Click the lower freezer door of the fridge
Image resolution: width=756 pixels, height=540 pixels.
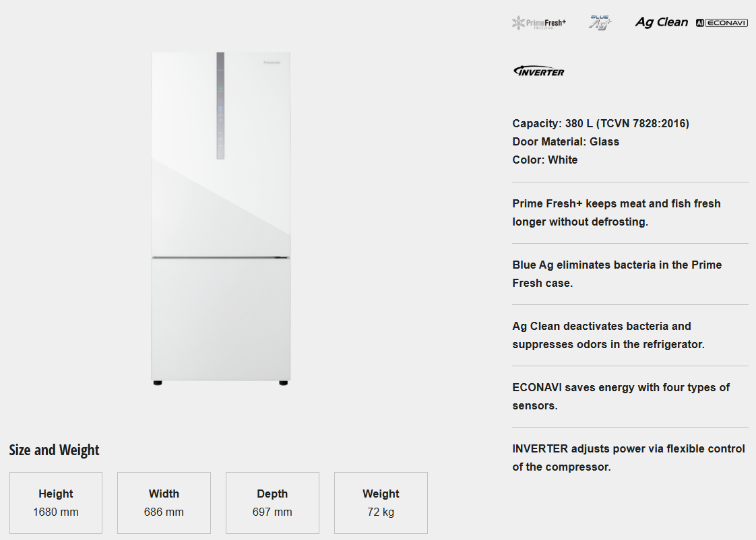coord(221,318)
